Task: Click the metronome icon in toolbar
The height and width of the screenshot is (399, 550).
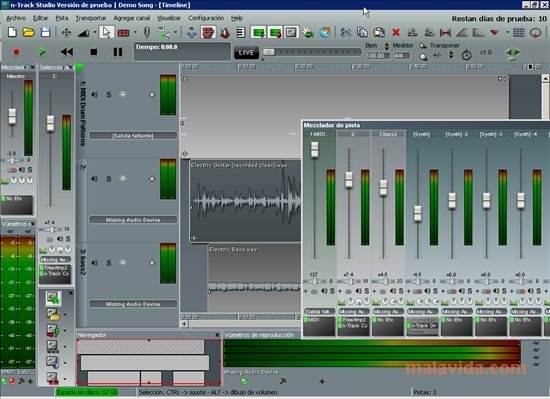Action: click(225, 33)
